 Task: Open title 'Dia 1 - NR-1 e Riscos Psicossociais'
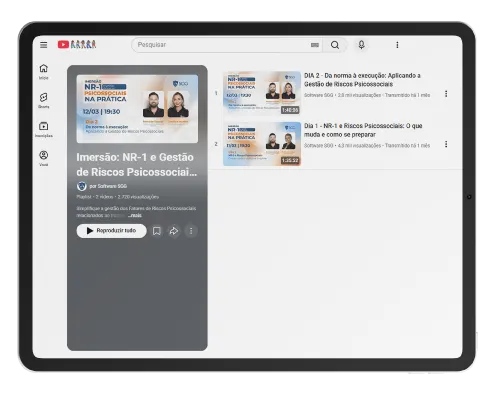point(363,130)
